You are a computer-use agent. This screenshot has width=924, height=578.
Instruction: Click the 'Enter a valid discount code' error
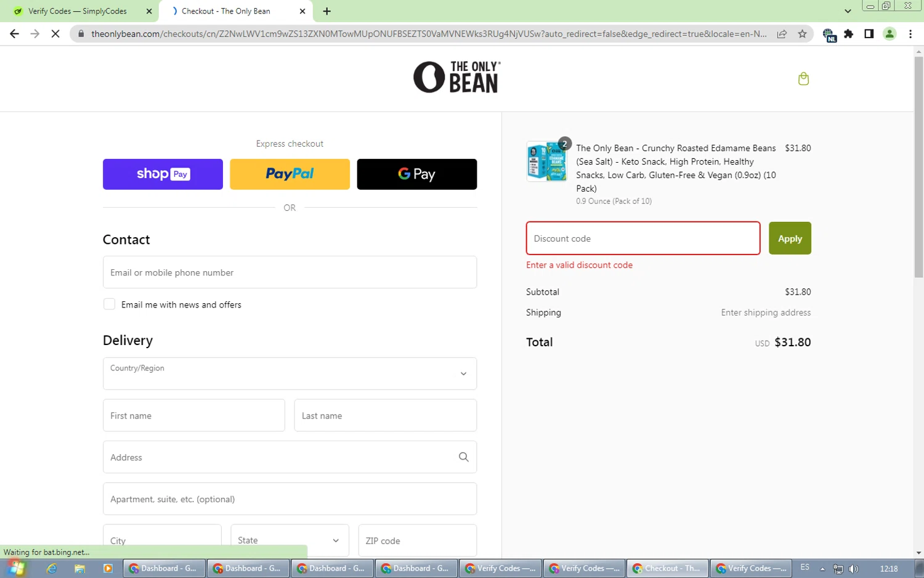coord(579,265)
